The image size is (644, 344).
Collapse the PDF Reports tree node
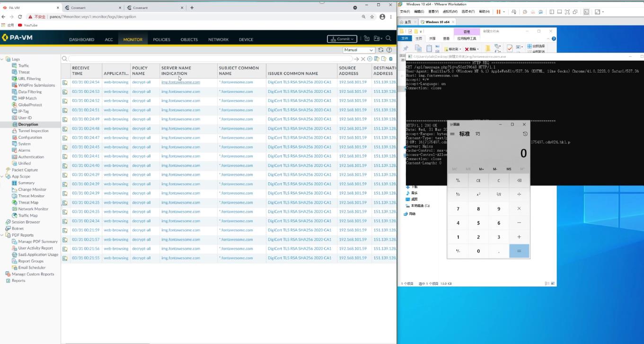pos(2,235)
